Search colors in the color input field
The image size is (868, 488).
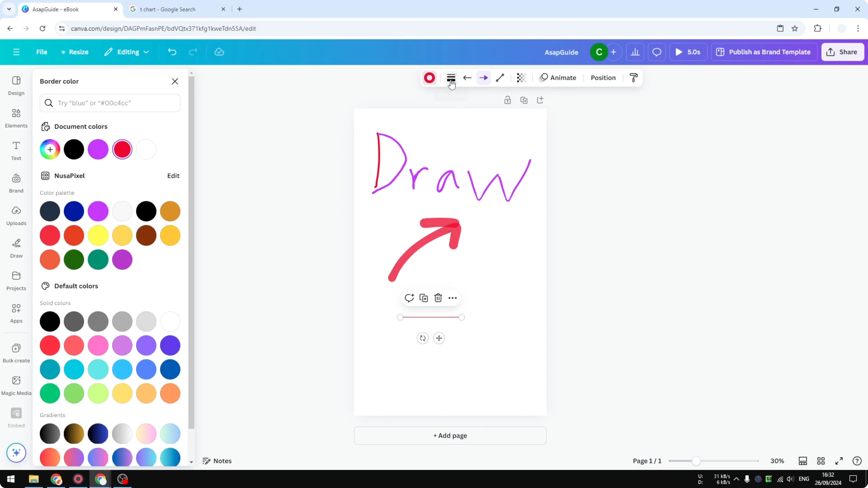110,103
